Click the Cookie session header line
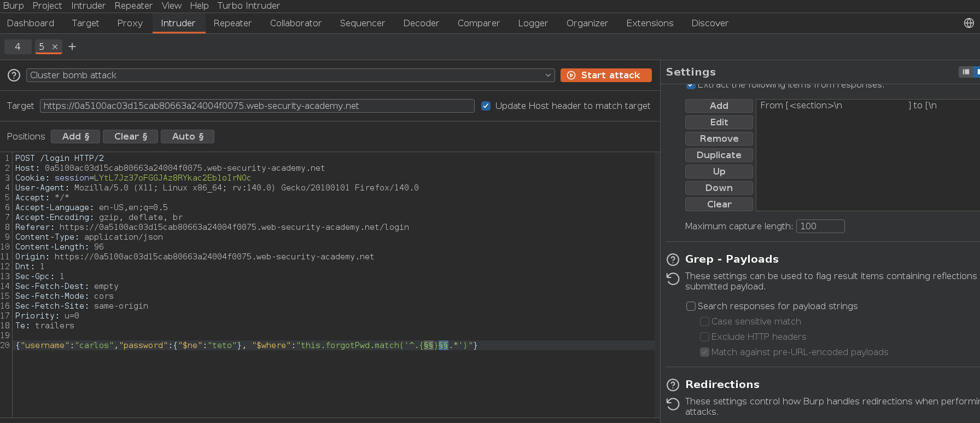 coord(133,178)
